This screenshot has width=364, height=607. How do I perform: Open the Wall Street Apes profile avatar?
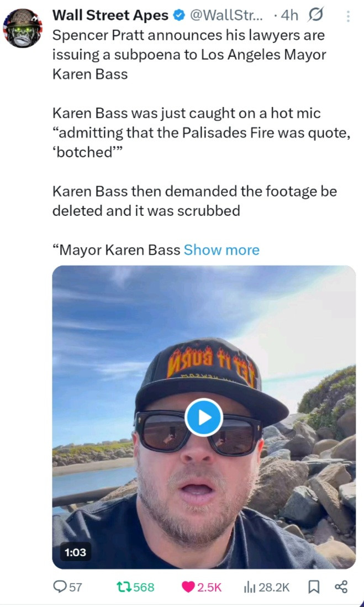point(23,28)
